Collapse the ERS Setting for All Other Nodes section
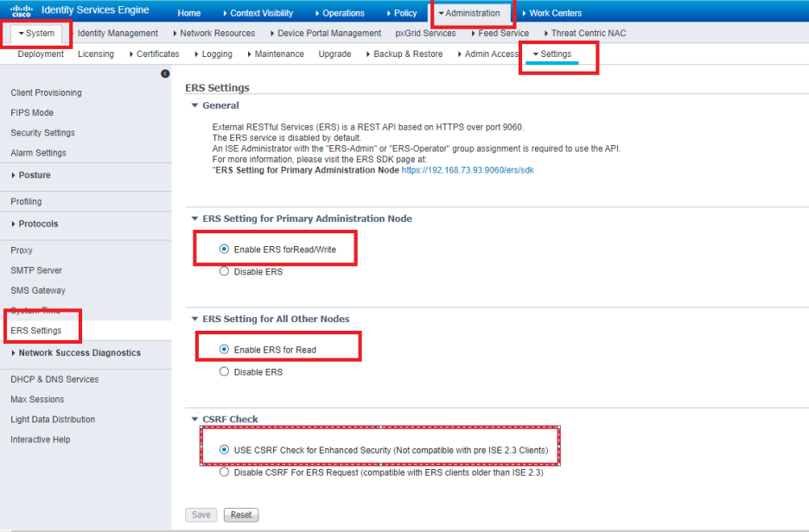This screenshot has width=809, height=532. click(x=194, y=319)
